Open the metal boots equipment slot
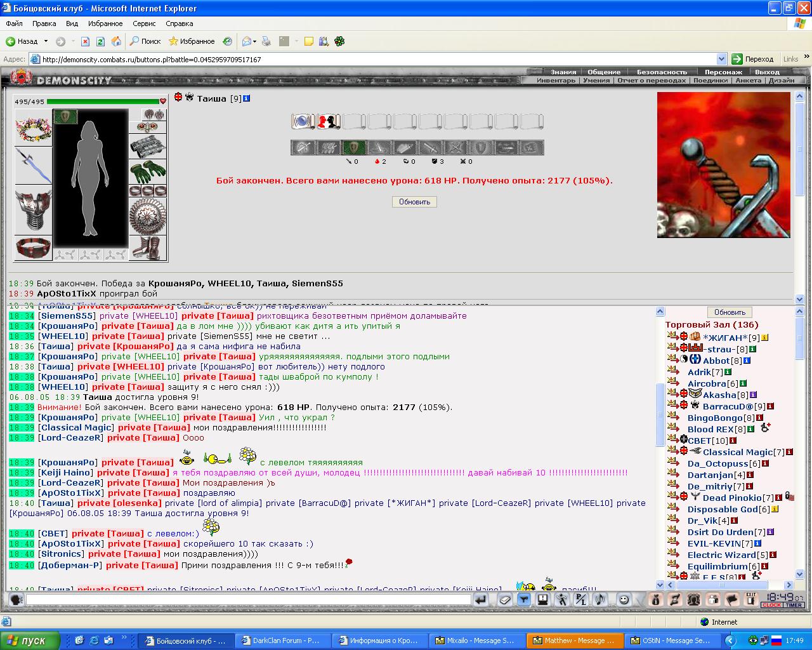 (148, 248)
